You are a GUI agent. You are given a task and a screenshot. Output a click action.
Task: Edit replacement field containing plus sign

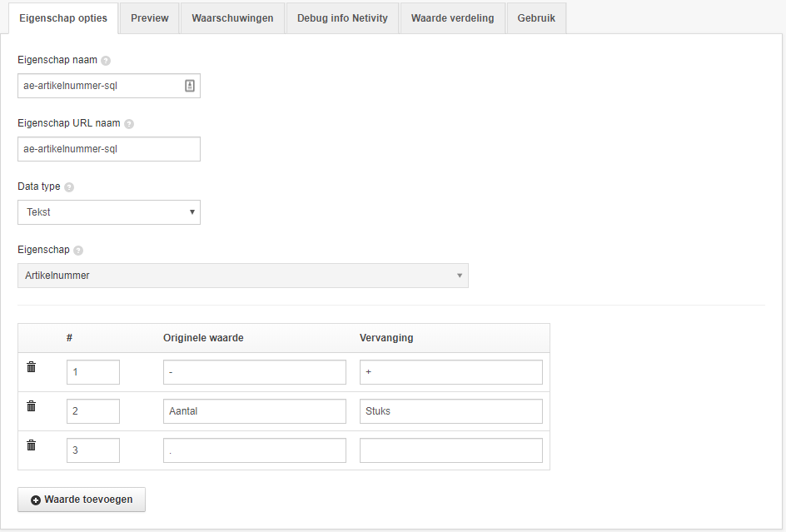coord(451,372)
